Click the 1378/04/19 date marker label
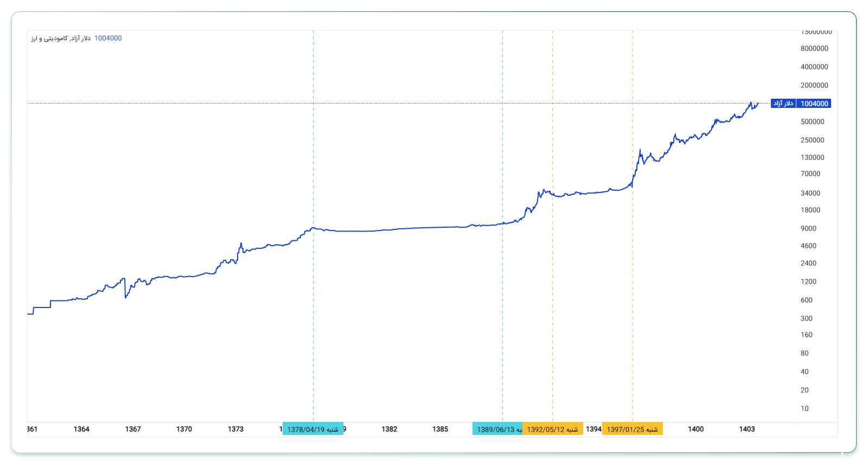868x468 pixels. click(x=313, y=429)
